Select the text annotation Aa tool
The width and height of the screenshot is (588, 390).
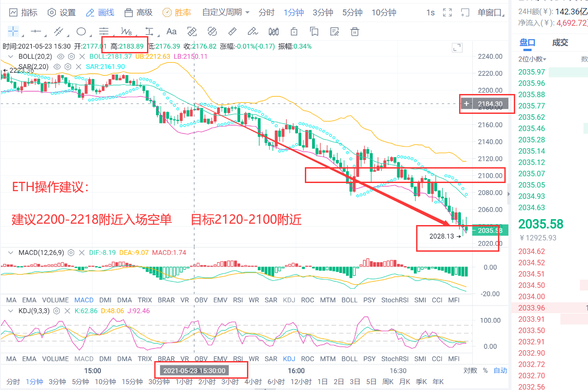click(x=171, y=32)
